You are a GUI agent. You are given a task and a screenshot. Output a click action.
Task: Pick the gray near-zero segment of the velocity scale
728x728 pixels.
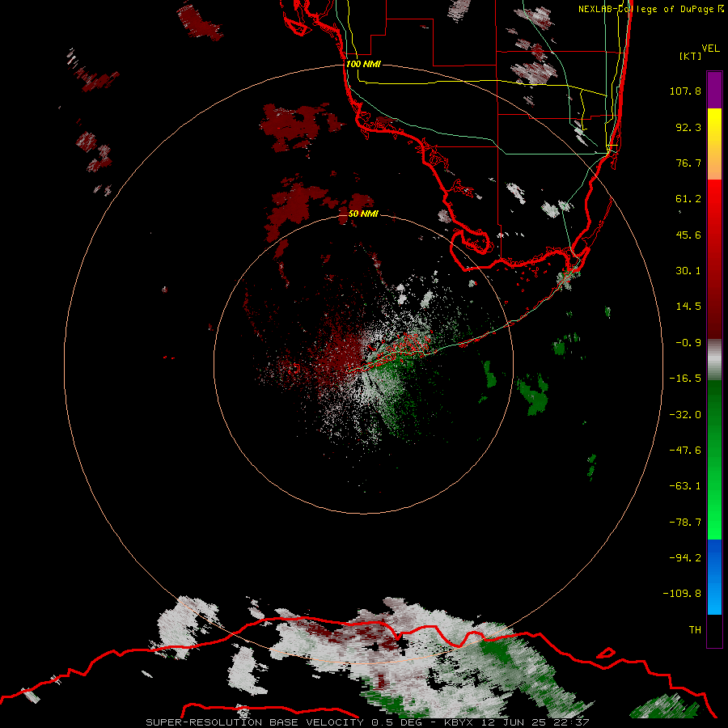[x=714, y=360]
